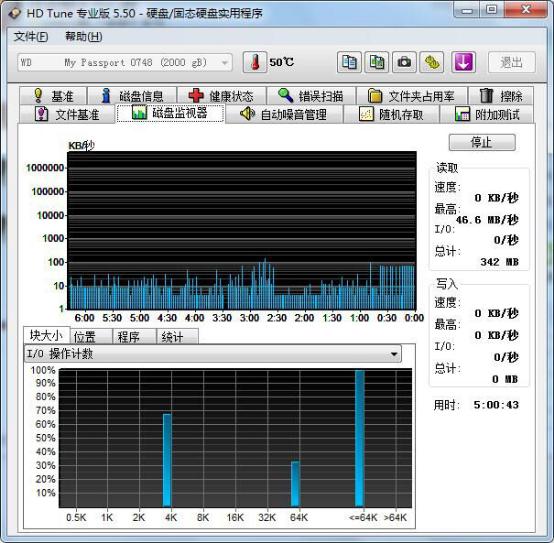The image size is (554, 543).
Task: Copy info to clipboard icon
Action: pos(349,63)
